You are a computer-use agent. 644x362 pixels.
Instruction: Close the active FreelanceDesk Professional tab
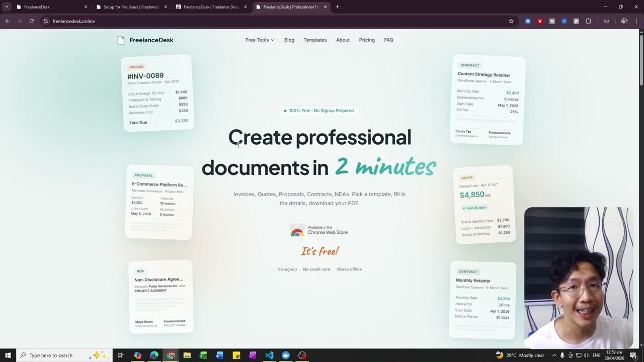[325, 7]
